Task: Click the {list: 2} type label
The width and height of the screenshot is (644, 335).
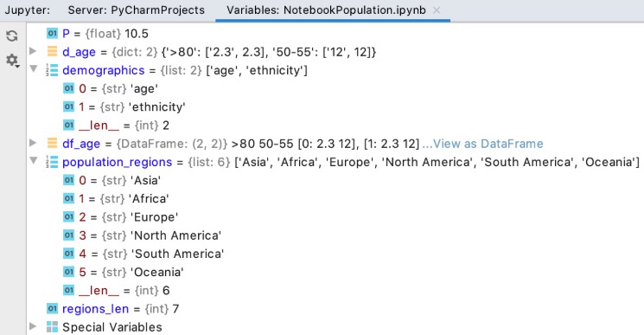Action: (182, 70)
